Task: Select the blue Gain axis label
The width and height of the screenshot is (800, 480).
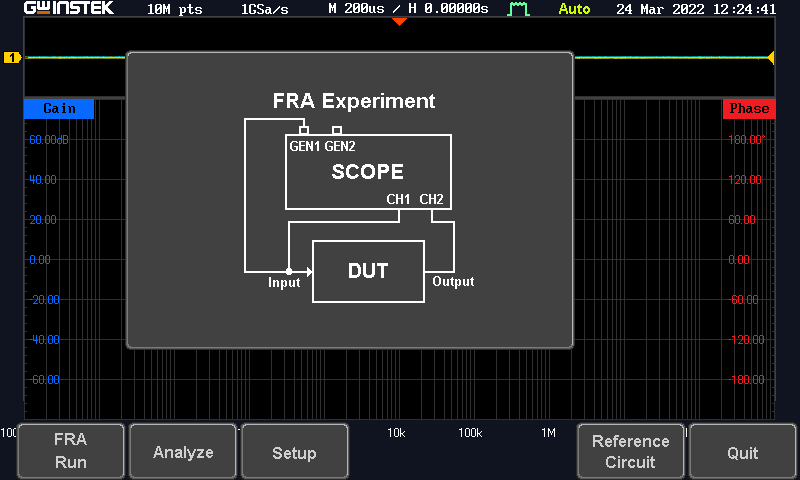Action: pyautogui.click(x=59, y=109)
